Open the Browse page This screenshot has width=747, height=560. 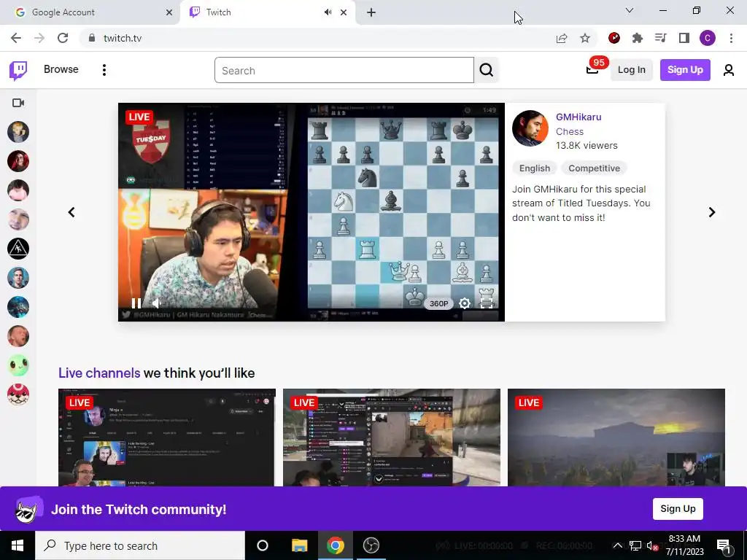pyautogui.click(x=61, y=69)
